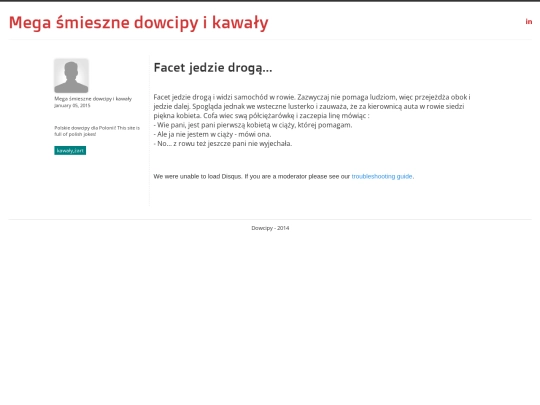Viewport: 540px width, 405px height.
Task: Click the LinkedIn icon in header
Action: (x=529, y=22)
